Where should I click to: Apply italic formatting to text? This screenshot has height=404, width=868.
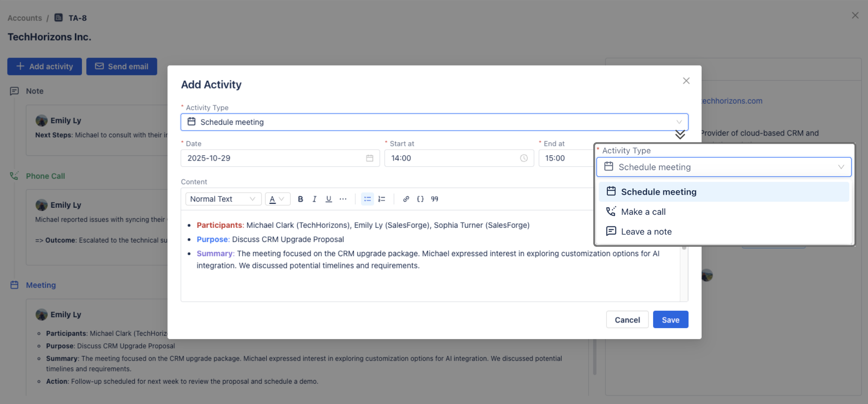pyautogui.click(x=314, y=199)
